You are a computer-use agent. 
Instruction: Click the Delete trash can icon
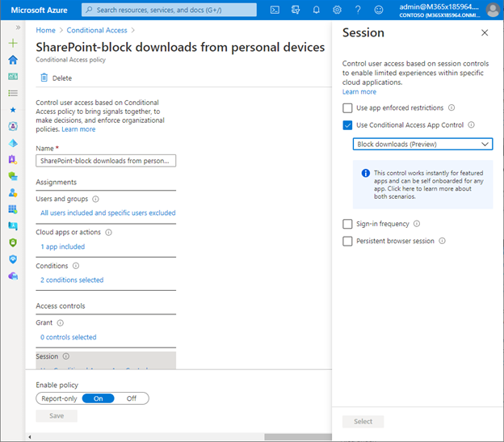[x=44, y=78]
